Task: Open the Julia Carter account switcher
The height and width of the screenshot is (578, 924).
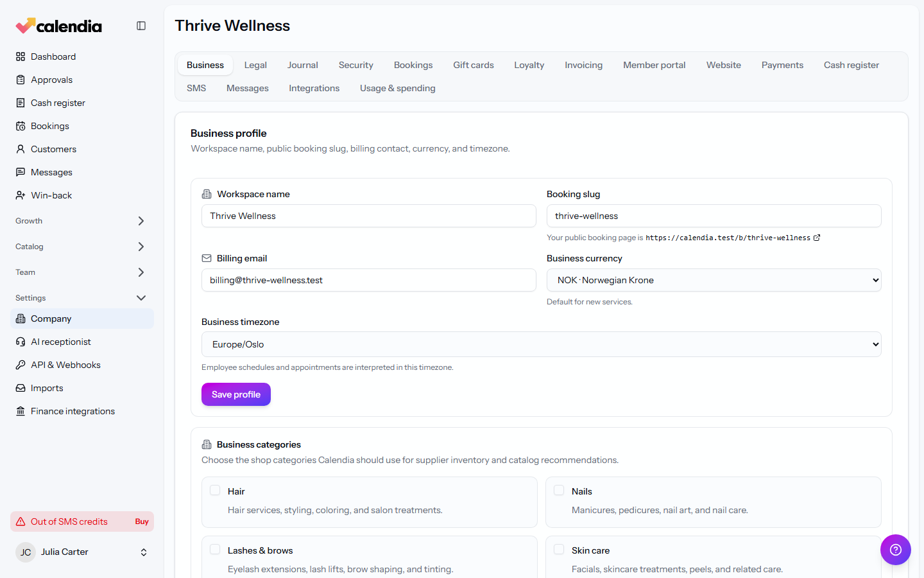Action: 82,552
